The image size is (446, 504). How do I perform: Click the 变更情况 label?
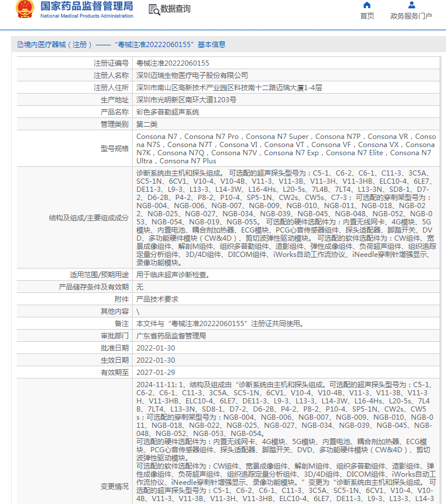pyautogui.click(x=115, y=487)
